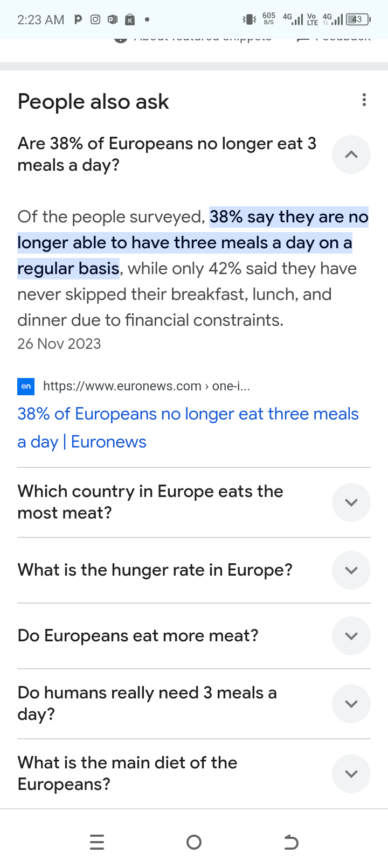The width and height of the screenshot is (388, 868).
Task: Expand 'Do Europeans eat more meat?' question
Action: coord(351,636)
